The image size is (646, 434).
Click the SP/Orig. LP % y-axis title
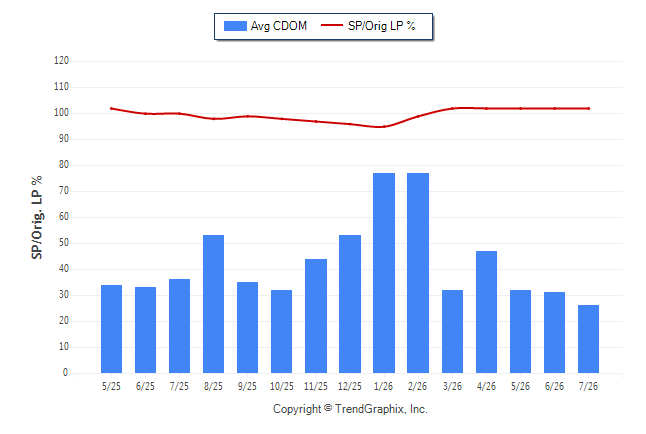(37, 217)
